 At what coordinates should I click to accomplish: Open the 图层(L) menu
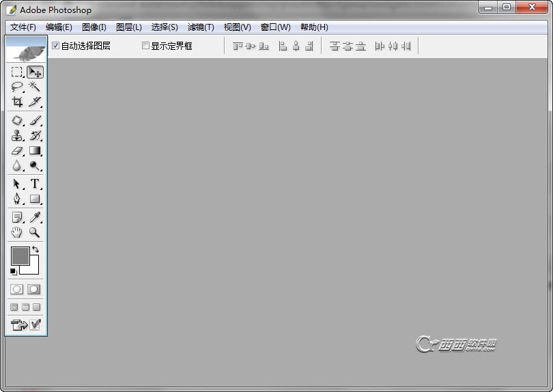tap(129, 27)
